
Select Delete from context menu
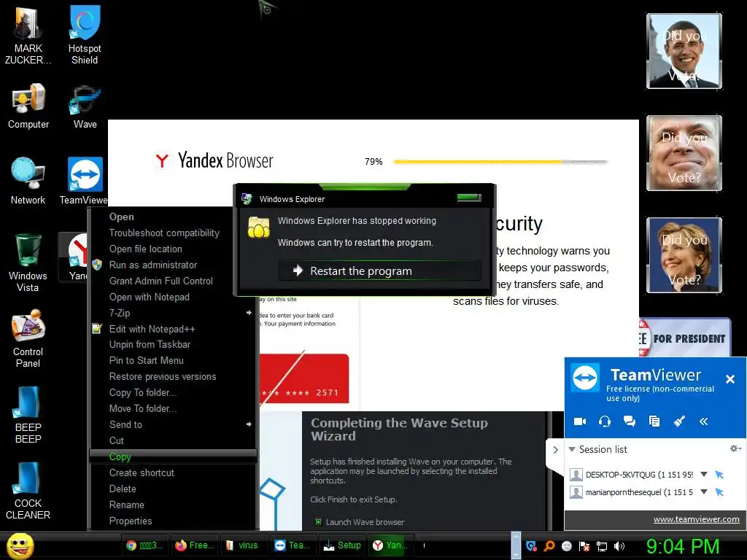click(174, 489)
